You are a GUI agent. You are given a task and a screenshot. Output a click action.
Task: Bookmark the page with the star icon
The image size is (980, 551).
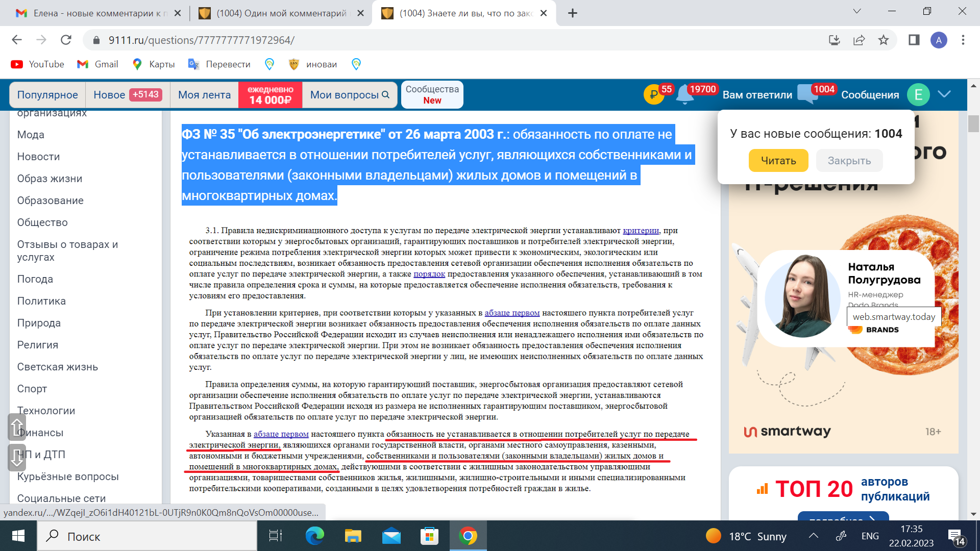(x=884, y=40)
